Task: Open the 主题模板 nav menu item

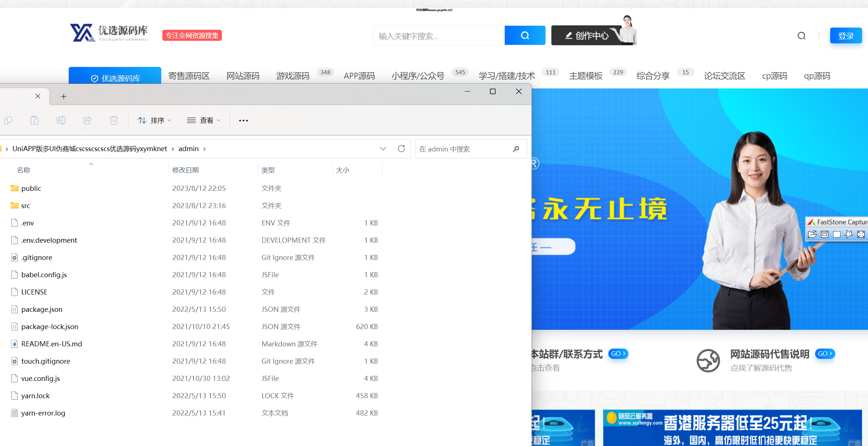Action: pos(586,76)
